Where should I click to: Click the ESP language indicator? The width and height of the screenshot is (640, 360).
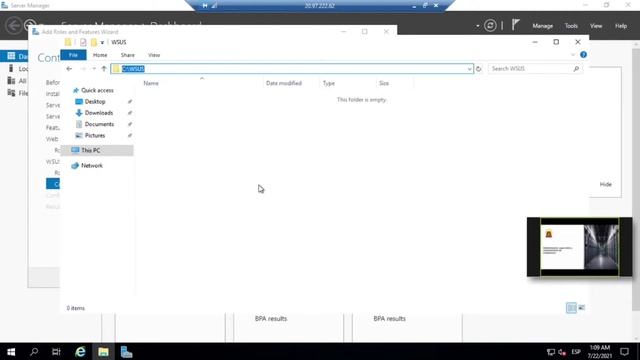tap(576, 352)
